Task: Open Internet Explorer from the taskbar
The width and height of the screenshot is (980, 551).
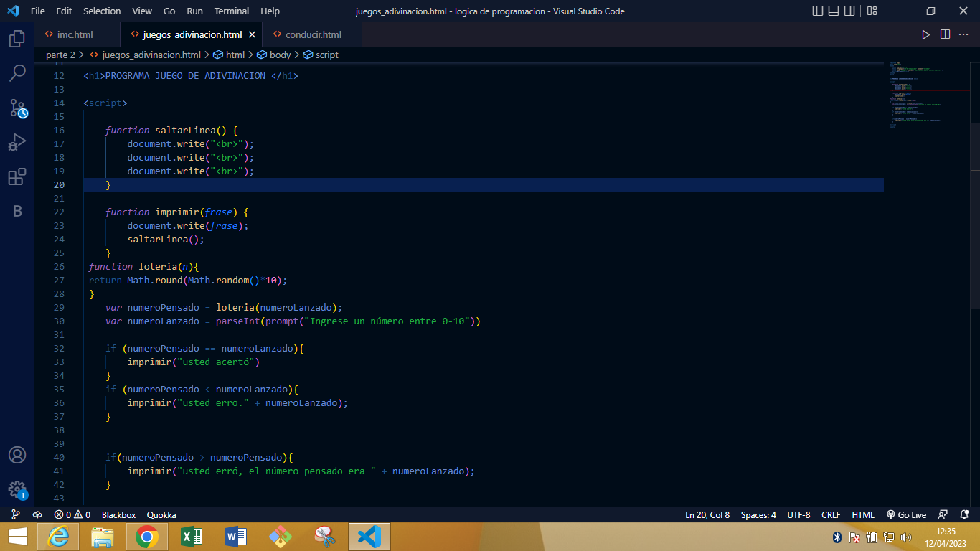Action: point(58,537)
